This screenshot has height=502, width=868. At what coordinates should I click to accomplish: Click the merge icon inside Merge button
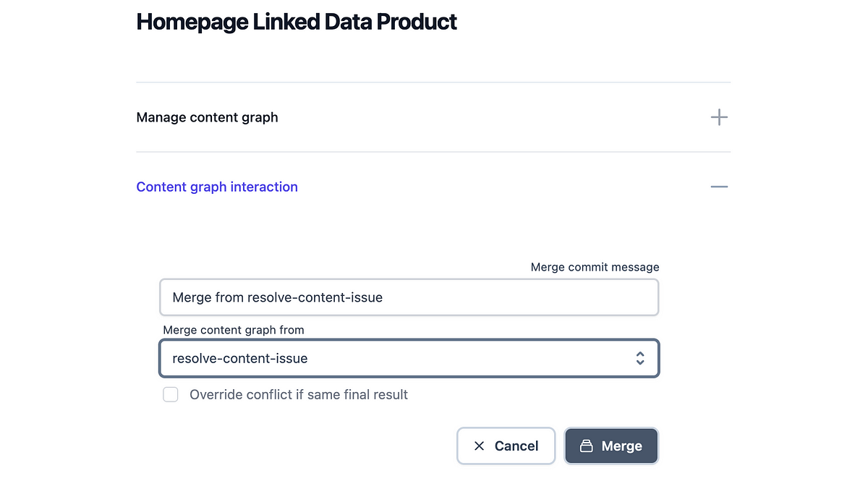(x=587, y=446)
